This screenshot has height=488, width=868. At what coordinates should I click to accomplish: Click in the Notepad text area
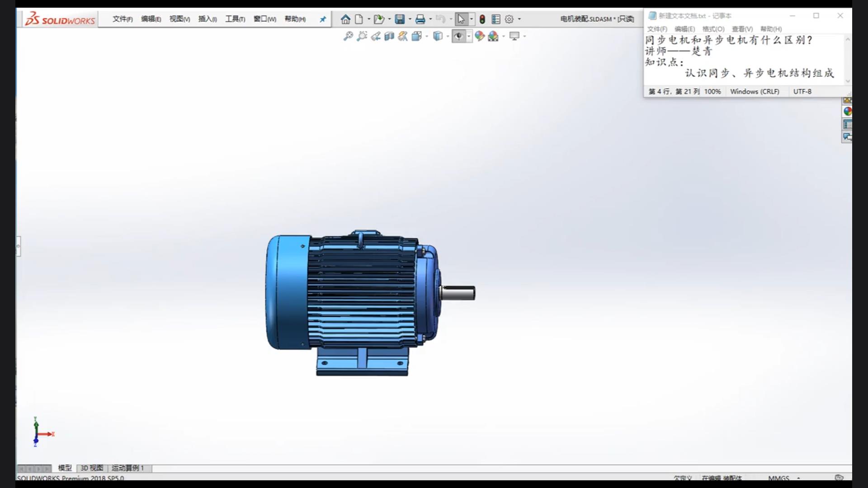(x=744, y=59)
